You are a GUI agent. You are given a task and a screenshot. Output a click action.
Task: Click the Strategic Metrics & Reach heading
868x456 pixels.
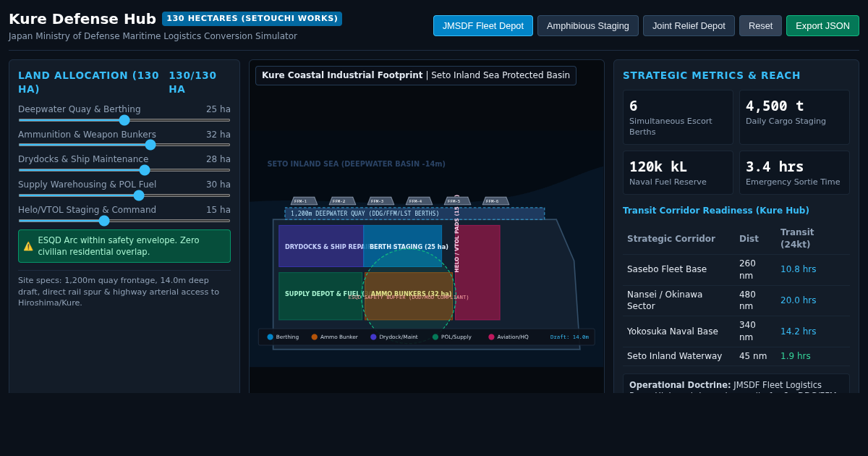(x=712, y=75)
